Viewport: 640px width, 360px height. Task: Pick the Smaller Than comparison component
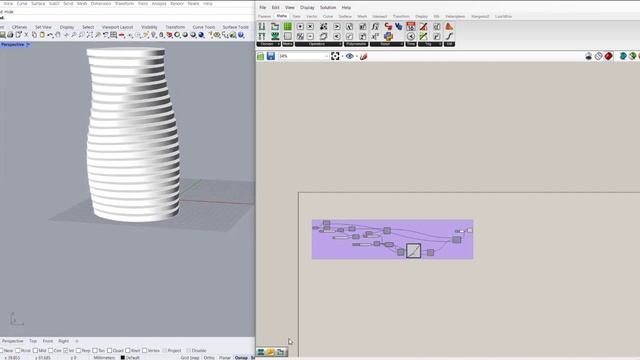tap(337, 36)
